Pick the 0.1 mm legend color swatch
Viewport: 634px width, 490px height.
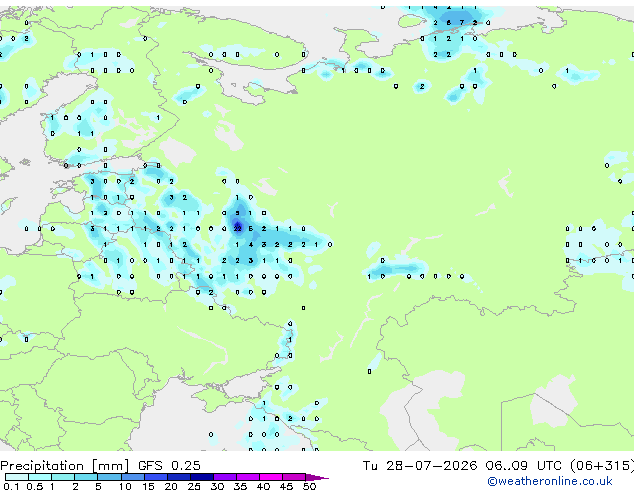[x=17, y=477]
